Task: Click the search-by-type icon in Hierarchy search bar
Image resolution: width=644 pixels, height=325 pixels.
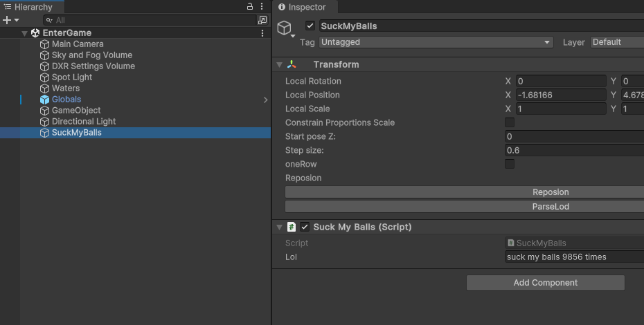Action: (262, 19)
